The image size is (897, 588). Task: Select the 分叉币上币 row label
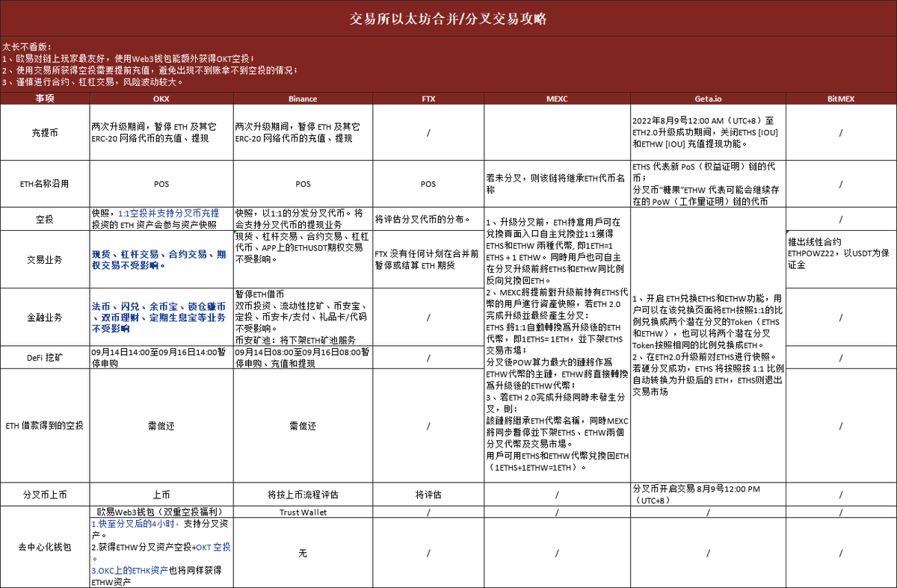click(x=45, y=495)
